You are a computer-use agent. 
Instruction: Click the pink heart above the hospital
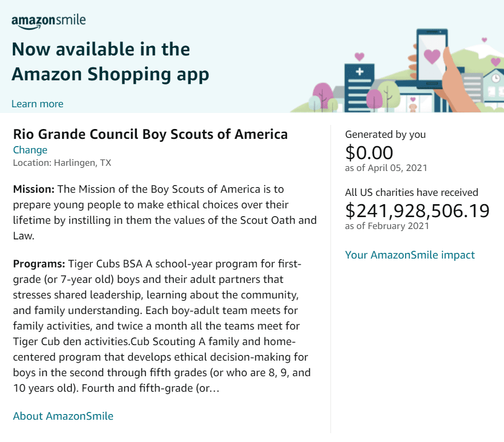coord(359,56)
